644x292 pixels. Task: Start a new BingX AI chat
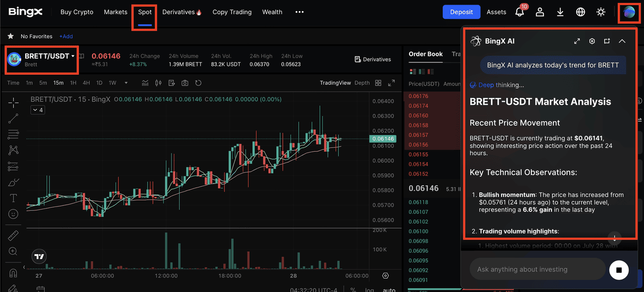pyautogui.click(x=607, y=41)
